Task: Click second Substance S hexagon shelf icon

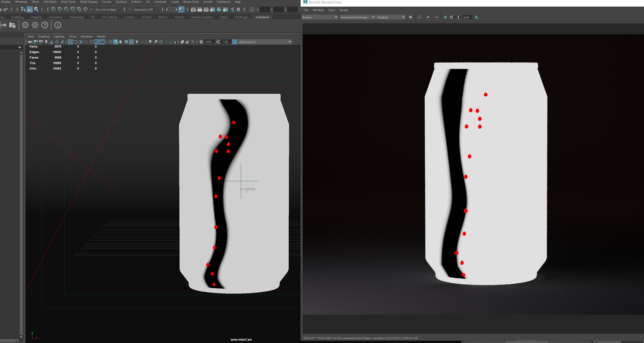Action: (x=35, y=25)
